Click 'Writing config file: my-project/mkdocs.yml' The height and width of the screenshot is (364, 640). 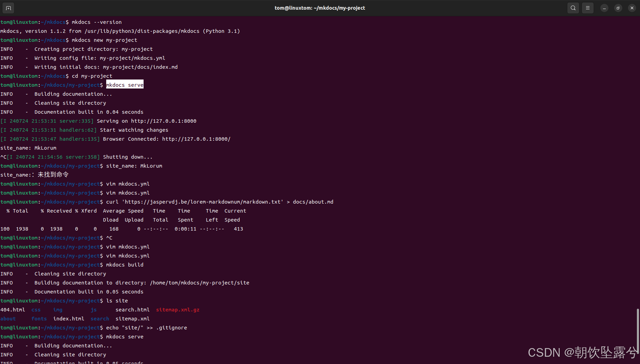(x=100, y=58)
